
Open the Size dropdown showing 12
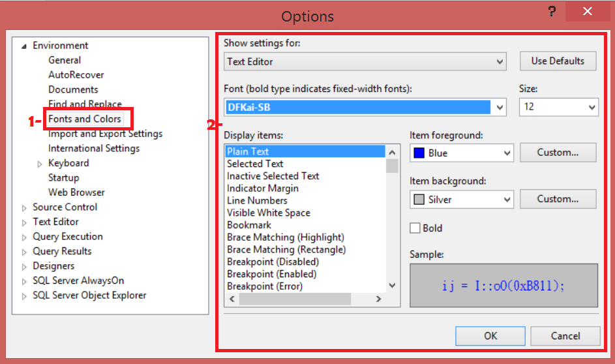(x=559, y=107)
